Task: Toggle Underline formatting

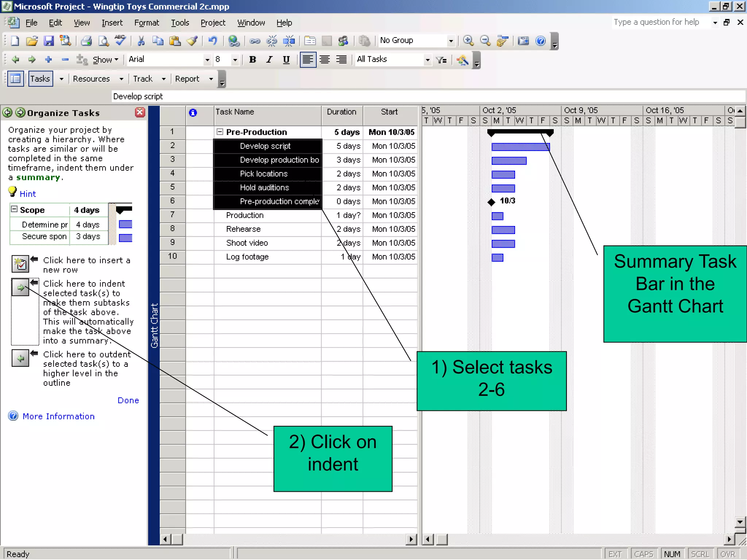Action: (286, 60)
